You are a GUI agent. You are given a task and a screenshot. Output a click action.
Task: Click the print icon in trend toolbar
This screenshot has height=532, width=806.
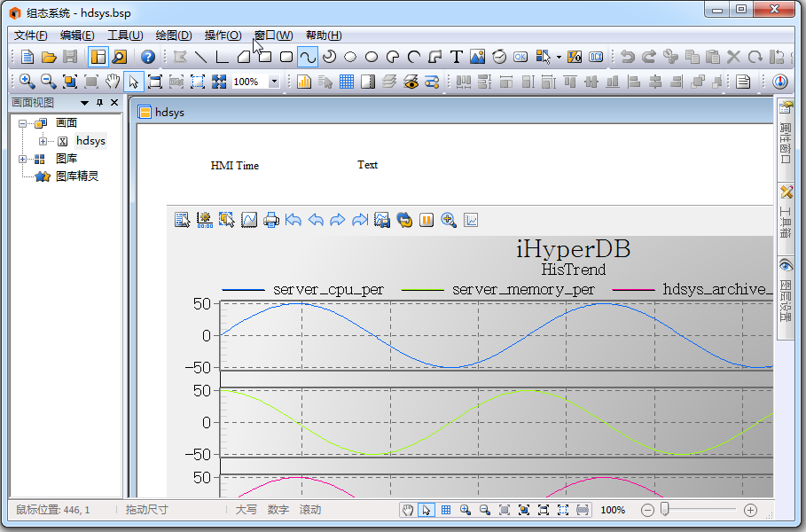click(x=271, y=220)
